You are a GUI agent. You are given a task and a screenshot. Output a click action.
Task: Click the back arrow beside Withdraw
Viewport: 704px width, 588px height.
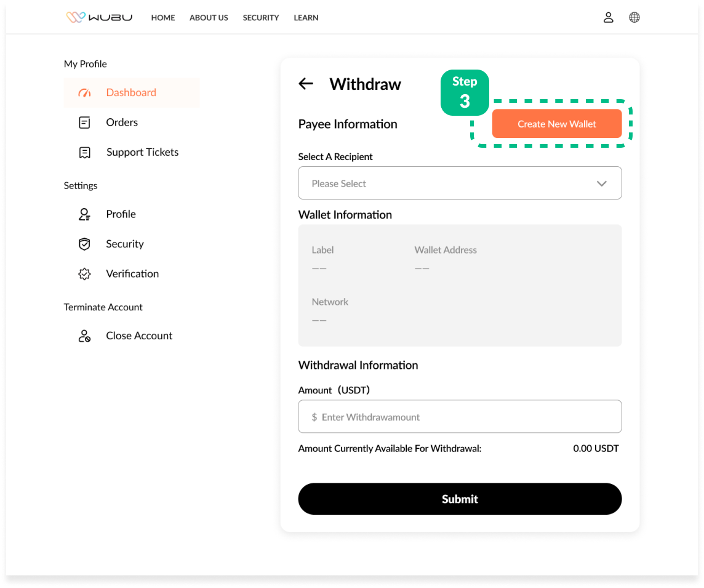tap(306, 84)
